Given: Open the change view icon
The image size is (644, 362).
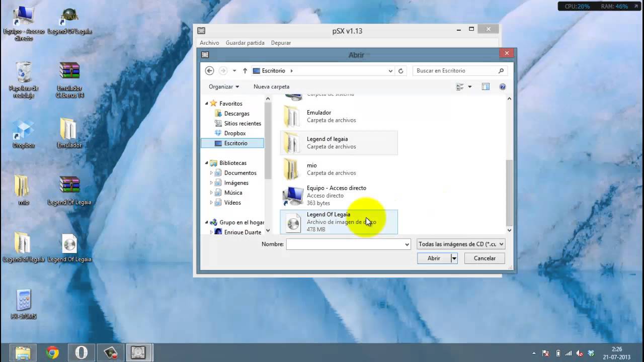Looking at the screenshot, I should 460,87.
